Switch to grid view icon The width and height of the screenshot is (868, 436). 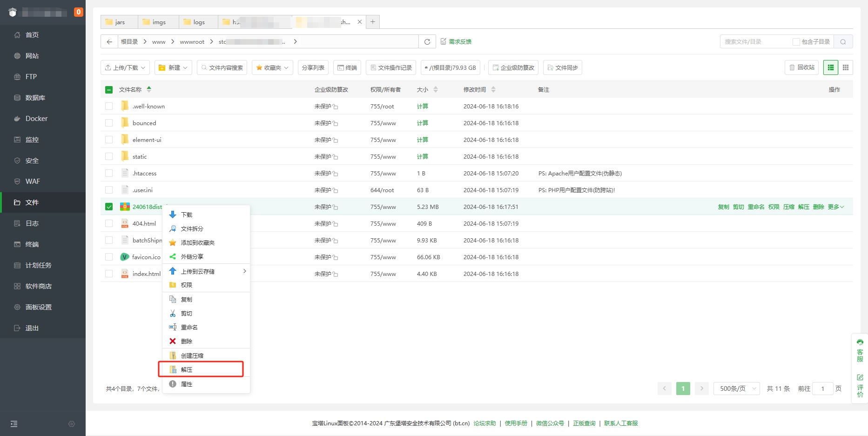tap(846, 68)
